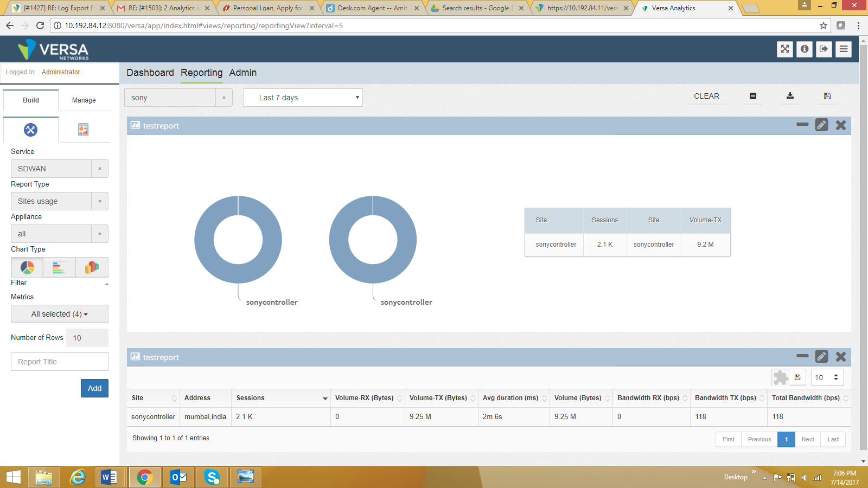Sort table by Avg duration (ms) column

point(514,398)
